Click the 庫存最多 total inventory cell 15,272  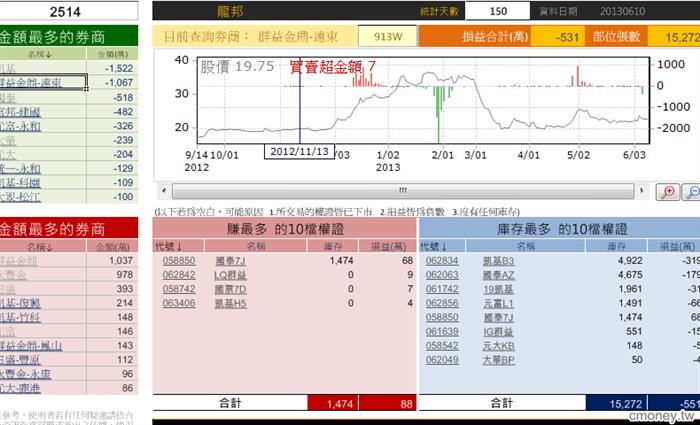[x=617, y=404]
